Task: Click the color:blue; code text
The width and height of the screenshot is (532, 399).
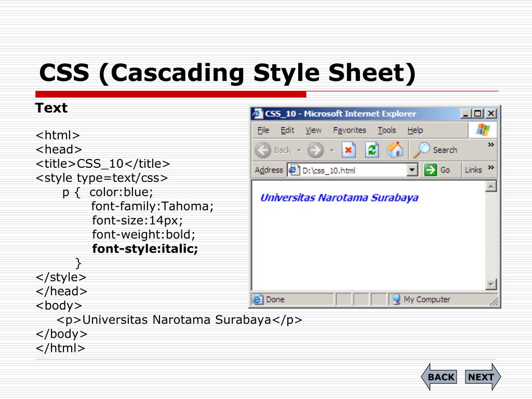Action: click(121, 192)
